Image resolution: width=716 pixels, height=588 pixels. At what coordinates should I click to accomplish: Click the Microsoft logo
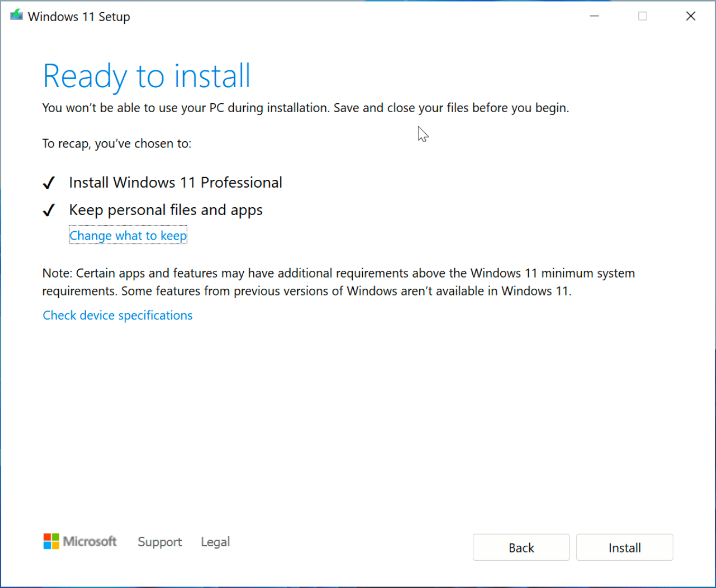[x=80, y=541]
